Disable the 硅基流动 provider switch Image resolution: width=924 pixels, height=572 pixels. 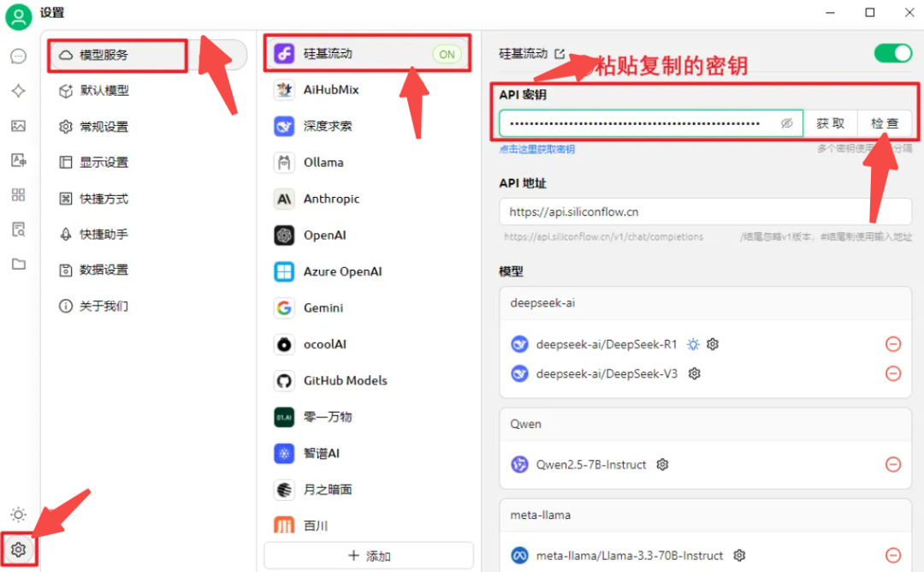coord(892,54)
